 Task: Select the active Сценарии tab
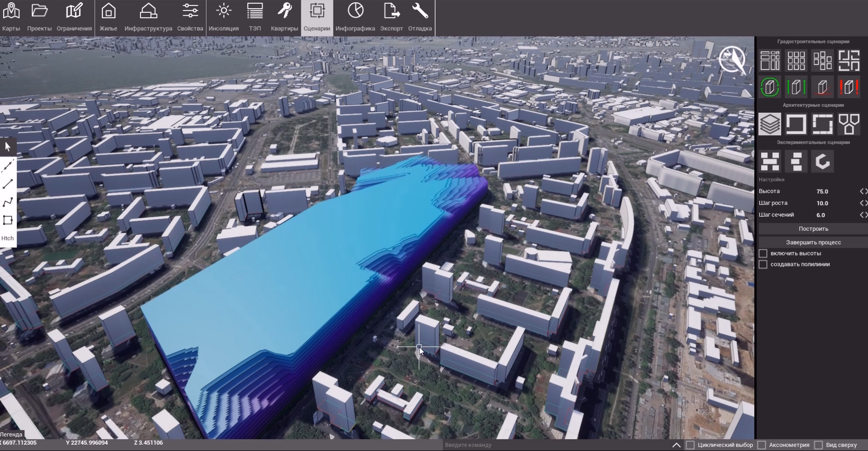[317, 17]
